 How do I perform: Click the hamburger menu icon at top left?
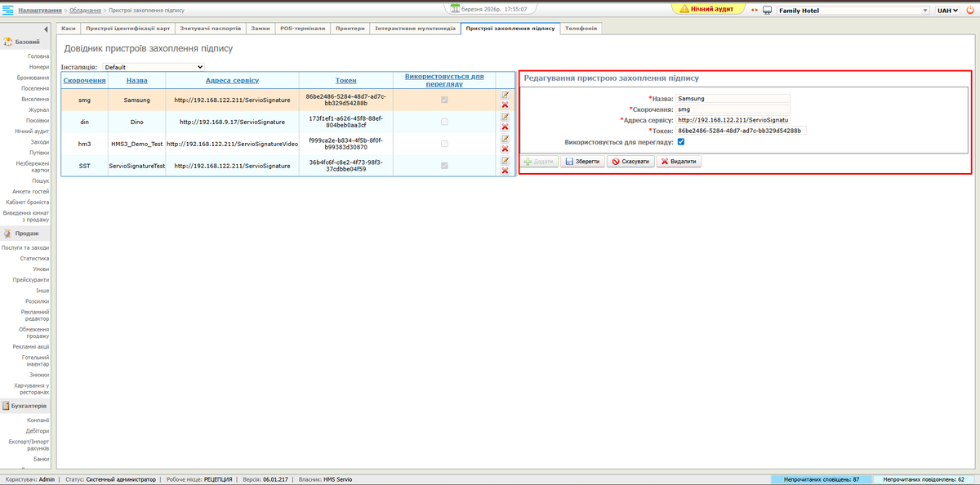pos(9,10)
